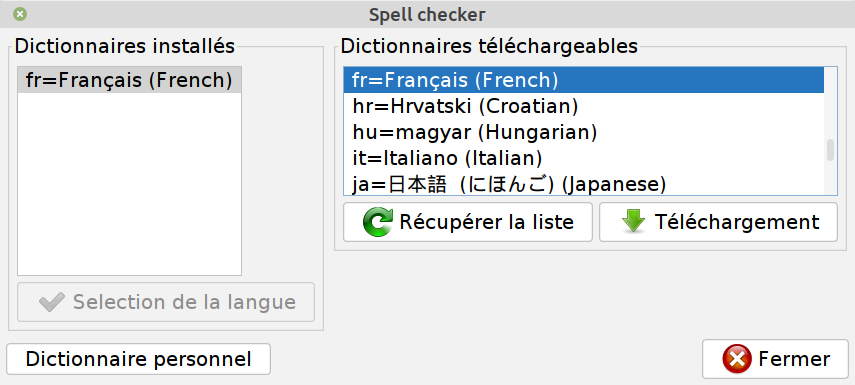Select installed dictionary fr=Français (French)
The image size is (855, 385).
click(x=129, y=80)
